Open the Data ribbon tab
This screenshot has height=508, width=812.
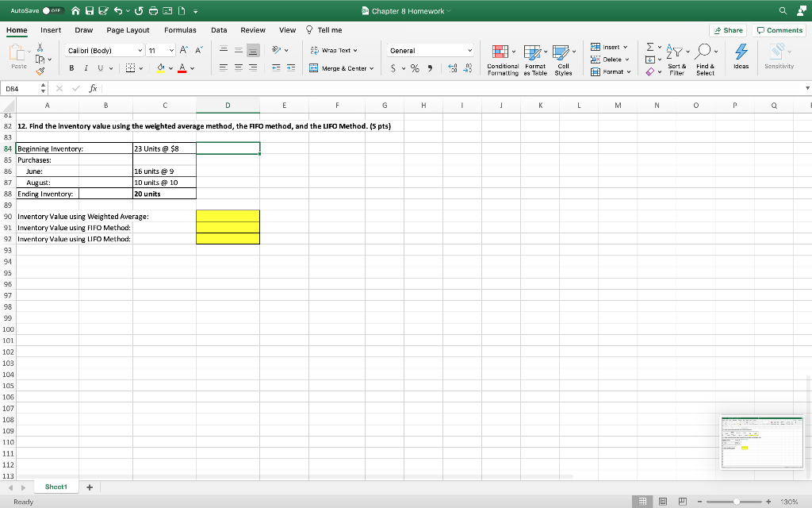tap(219, 30)
